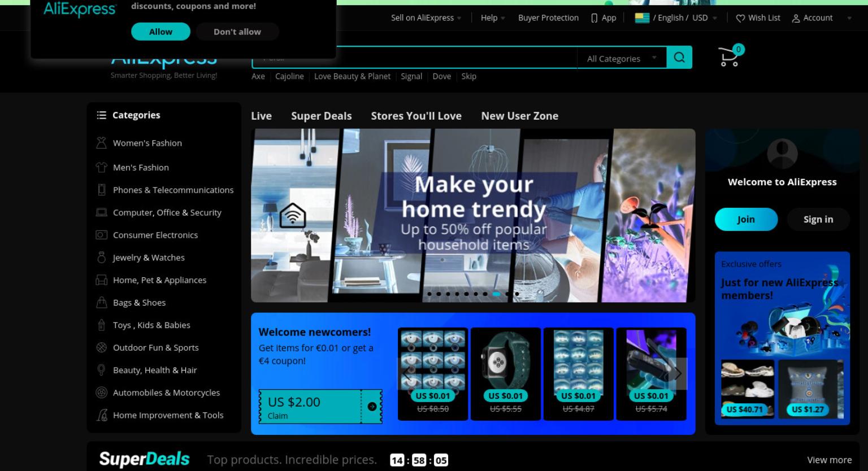Click the newcomer deals previous arrow
868x471 pixels.
(x=407, y=373)
